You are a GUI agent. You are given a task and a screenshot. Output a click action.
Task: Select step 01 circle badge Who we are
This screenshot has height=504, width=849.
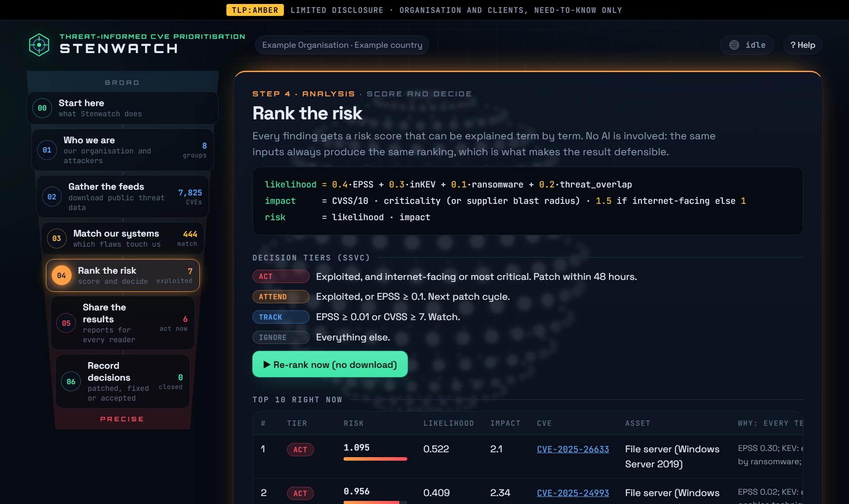(x=47, y=150)
